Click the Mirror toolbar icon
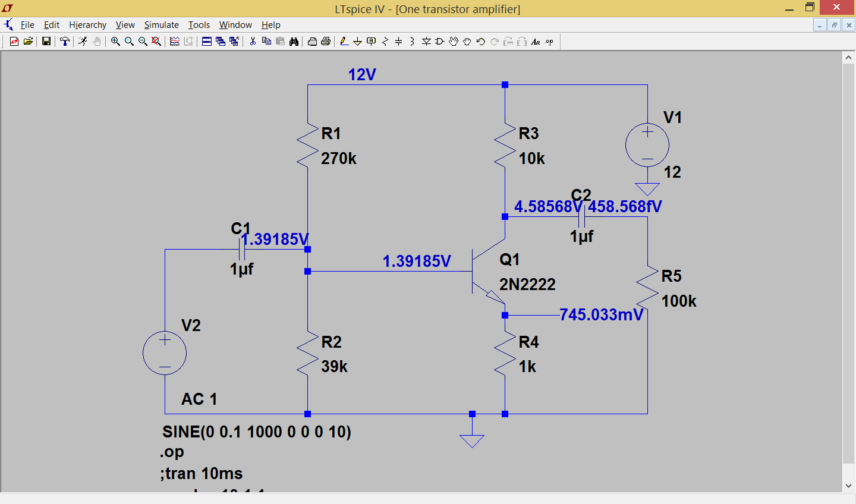This screenshot has height=504, width=856. pyautogui.click(x=522, y=42)
